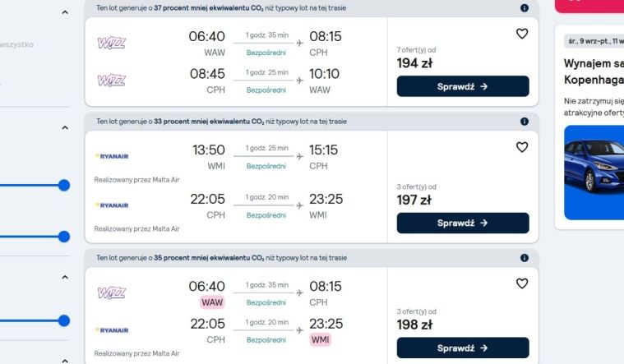The image size is (624, 364).
Task: Open CO2 info icon for 35 percent flight
Action: pos(525,258)
